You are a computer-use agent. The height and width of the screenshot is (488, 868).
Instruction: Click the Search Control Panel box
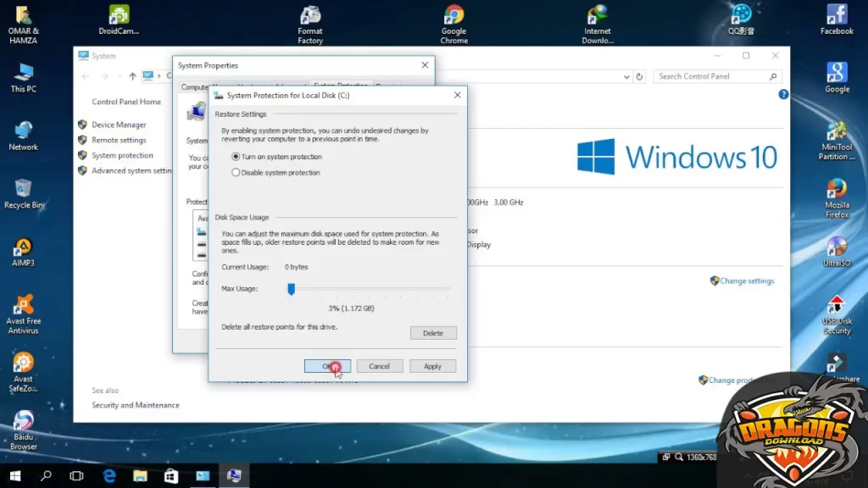[x=716, y=75]
